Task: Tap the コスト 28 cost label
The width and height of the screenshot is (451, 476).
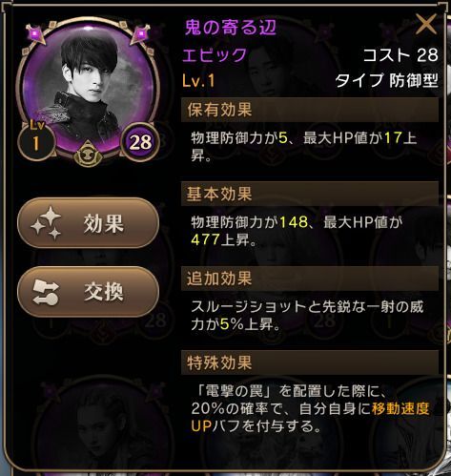Action: pos(400,54)
